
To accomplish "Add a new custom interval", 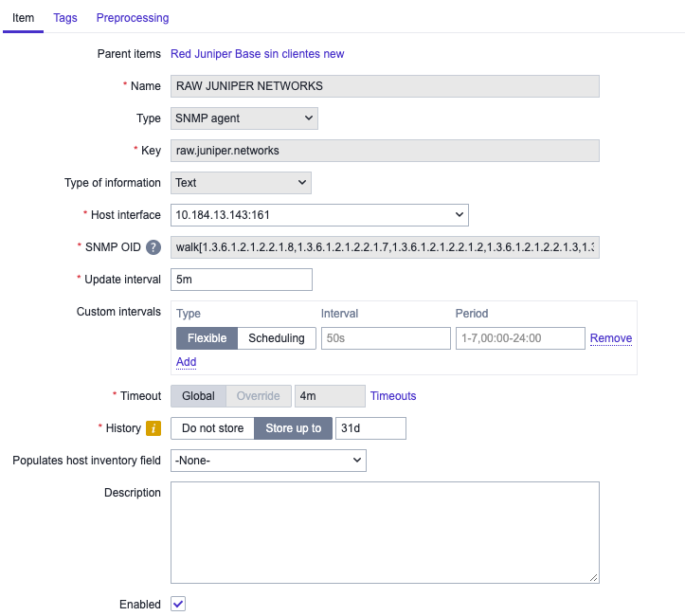I will 186,362.
